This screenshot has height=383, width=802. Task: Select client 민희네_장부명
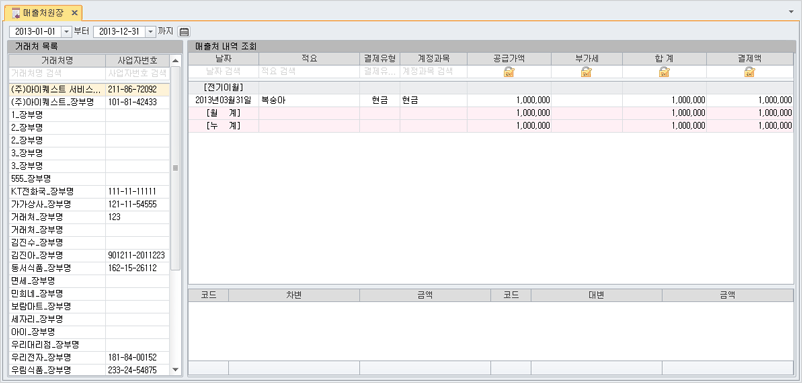click(89, 294)
